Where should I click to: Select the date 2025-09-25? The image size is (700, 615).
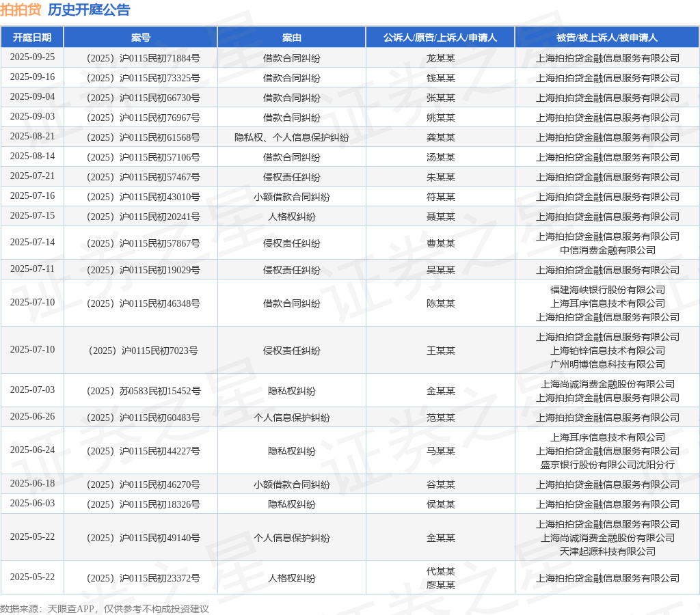pos(33,57)
